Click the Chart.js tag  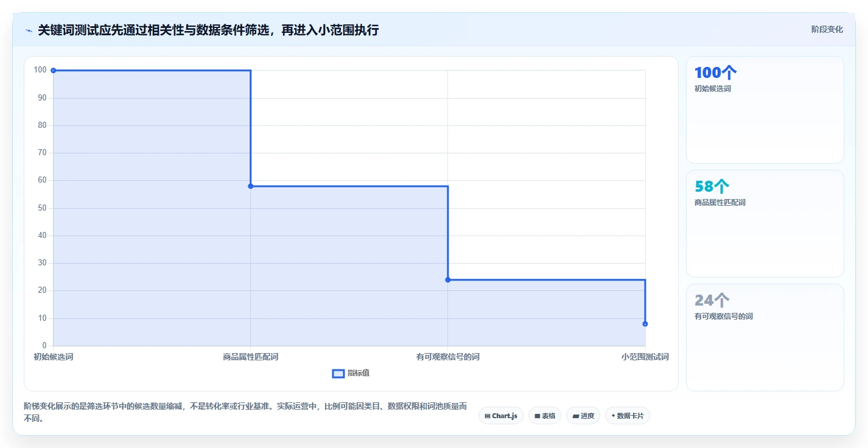501,416
